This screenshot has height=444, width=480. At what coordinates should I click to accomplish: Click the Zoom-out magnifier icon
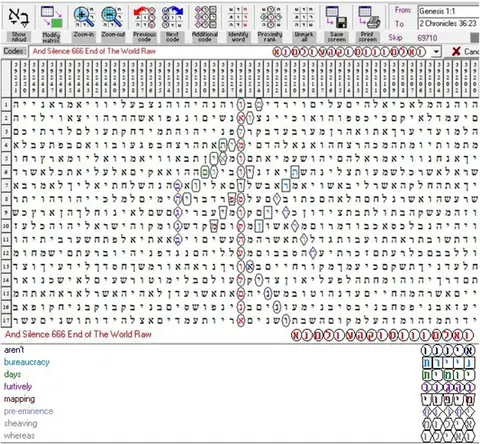click(x=113, y=17)
